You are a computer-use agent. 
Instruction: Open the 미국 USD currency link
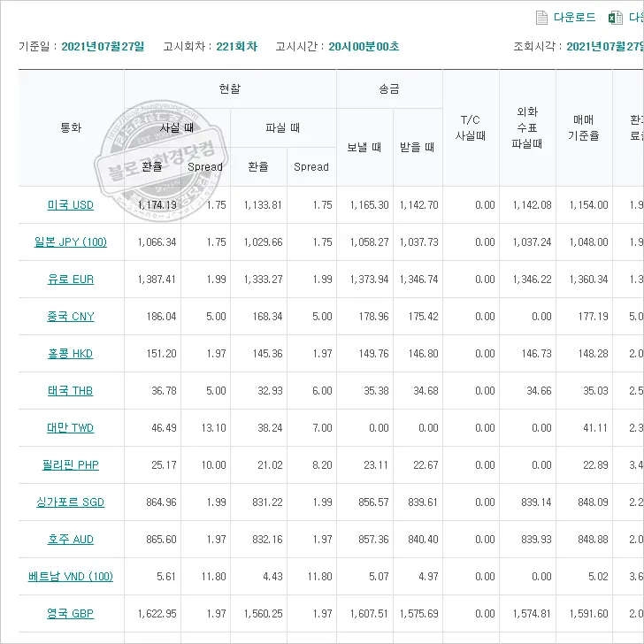coord(71,205)
